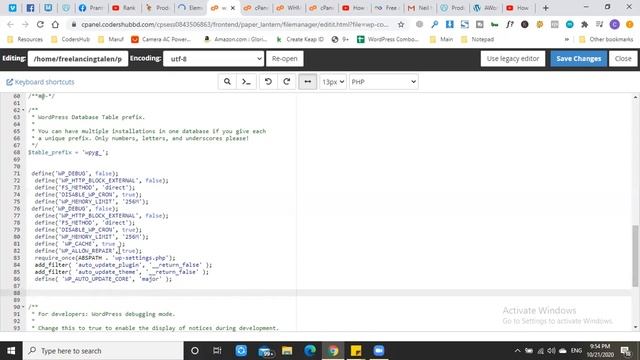Switch to the legacy editor

pos(513,59)
